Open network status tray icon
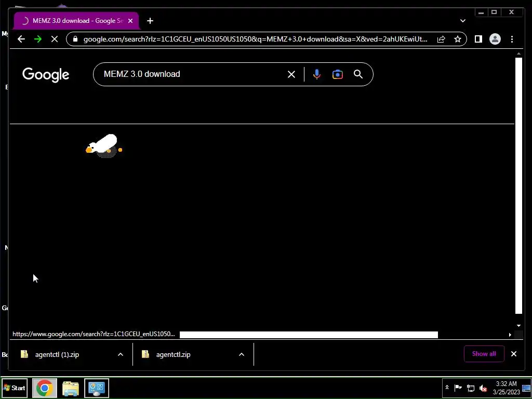The width and height of the screenshot is (532, 399). [x=471, y=388]
